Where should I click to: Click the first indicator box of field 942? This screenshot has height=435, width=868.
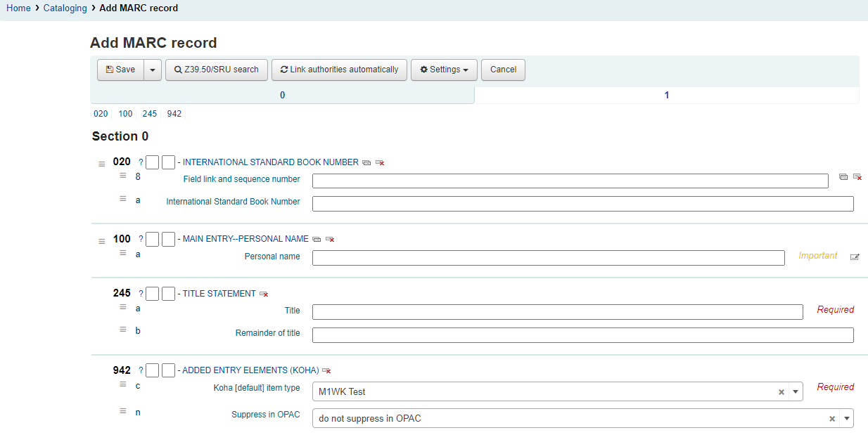point(153,370)
